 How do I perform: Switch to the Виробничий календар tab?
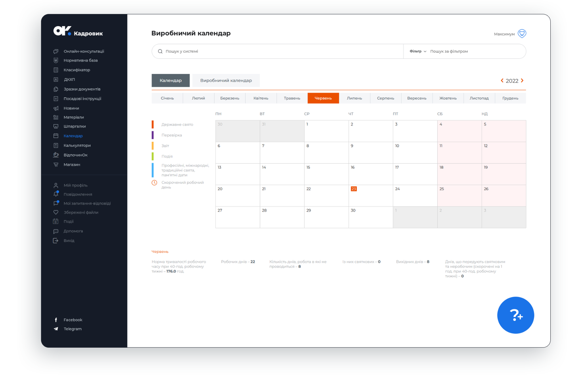pos(226,81)
